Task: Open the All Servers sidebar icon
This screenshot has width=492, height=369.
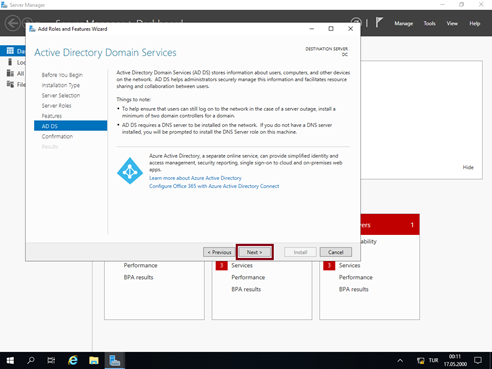Action: (10, 73)
